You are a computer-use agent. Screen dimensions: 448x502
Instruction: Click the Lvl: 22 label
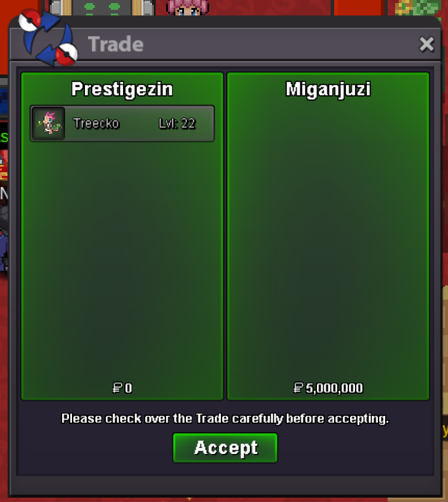click(177, 123)
